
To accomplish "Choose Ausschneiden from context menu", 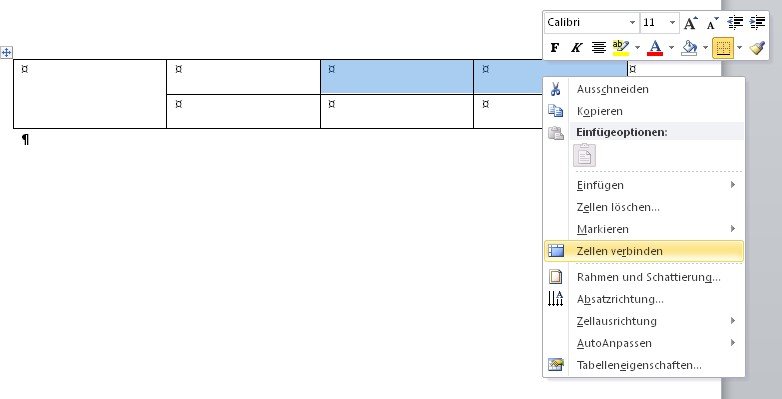I will coord(644,89).
